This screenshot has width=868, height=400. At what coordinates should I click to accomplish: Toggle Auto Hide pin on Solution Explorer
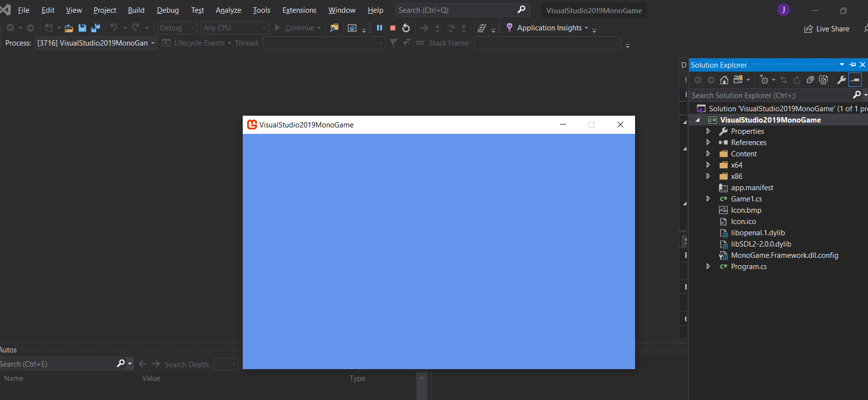click(x=853, y=65)
